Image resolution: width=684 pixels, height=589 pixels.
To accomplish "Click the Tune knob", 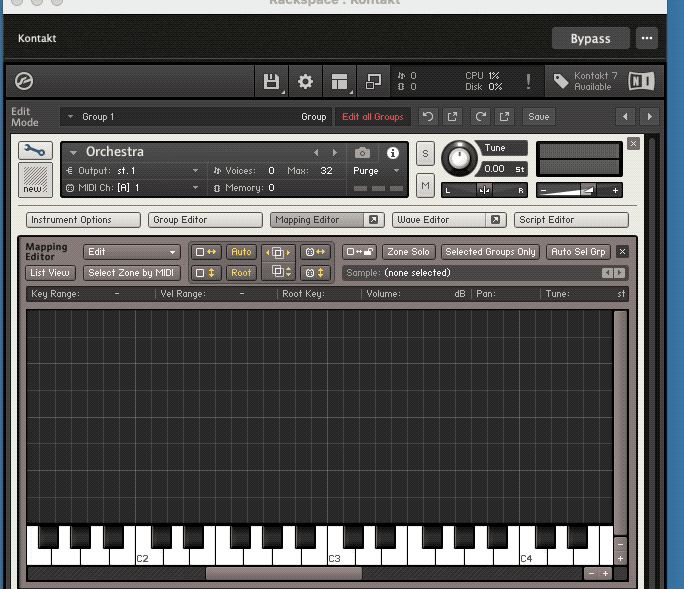I will point(459,159).
